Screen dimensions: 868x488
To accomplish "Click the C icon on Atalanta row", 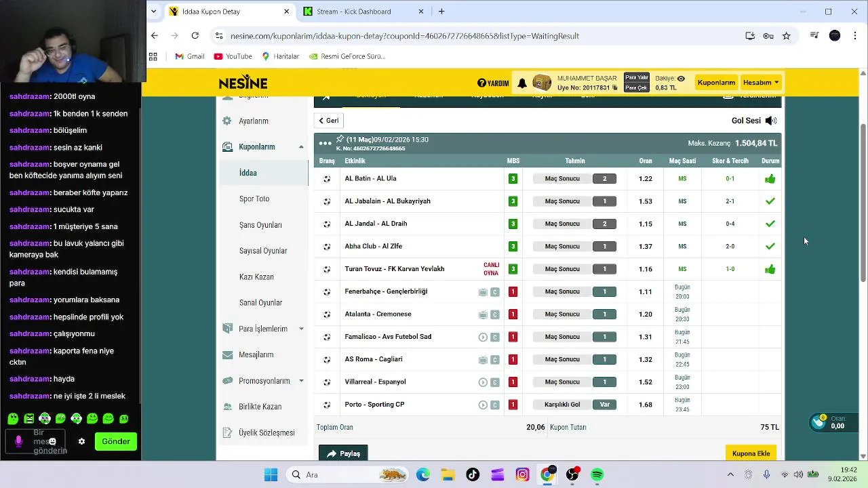I will (495, 314).
